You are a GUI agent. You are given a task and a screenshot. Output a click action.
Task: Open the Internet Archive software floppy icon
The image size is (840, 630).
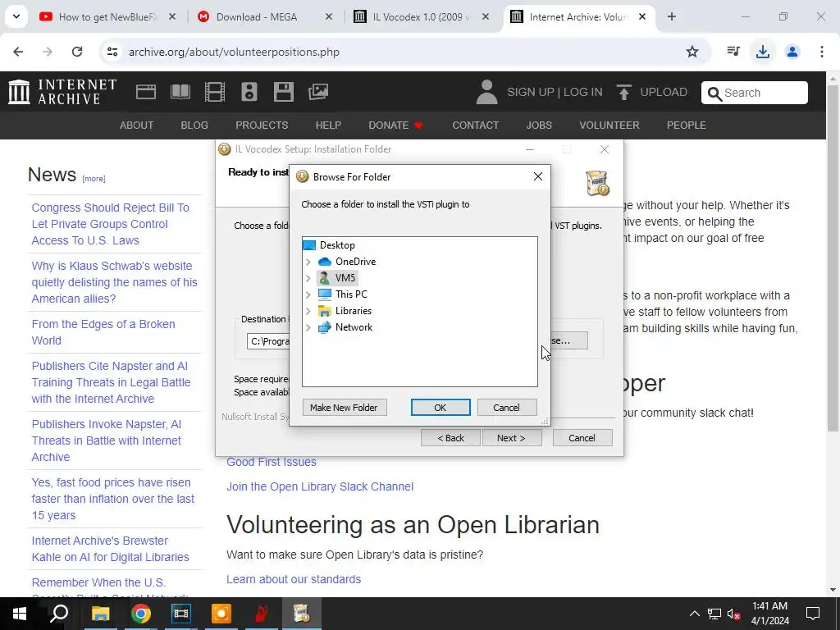pyautogui.click(x=283, y=92)
